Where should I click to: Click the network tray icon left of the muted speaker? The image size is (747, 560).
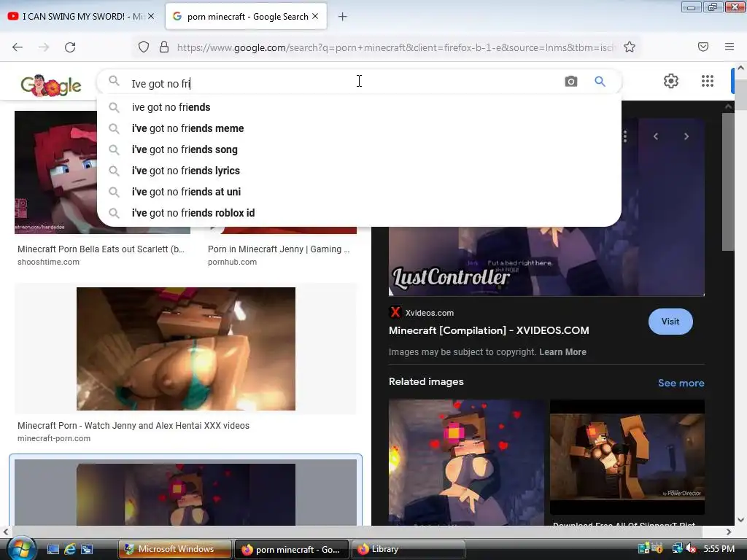pos(677,548)
